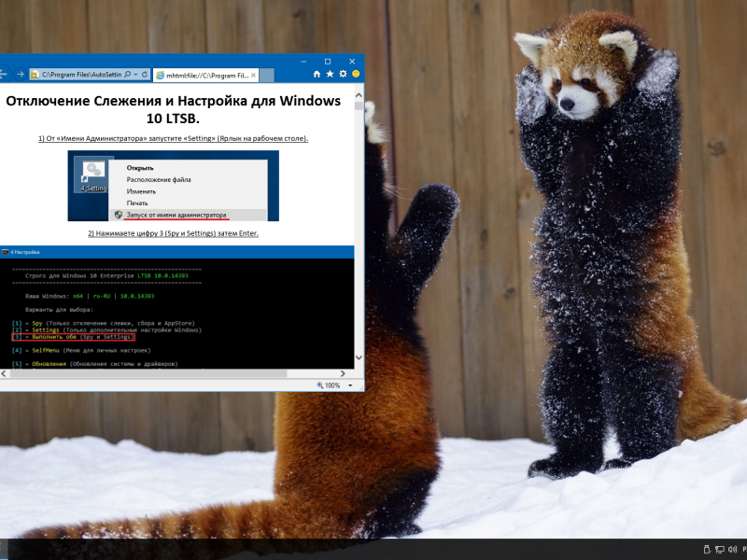Maximize the Internet Explorer window
Image resolution: width=747 pixels, height=560 pixels.
pos(328,62)
